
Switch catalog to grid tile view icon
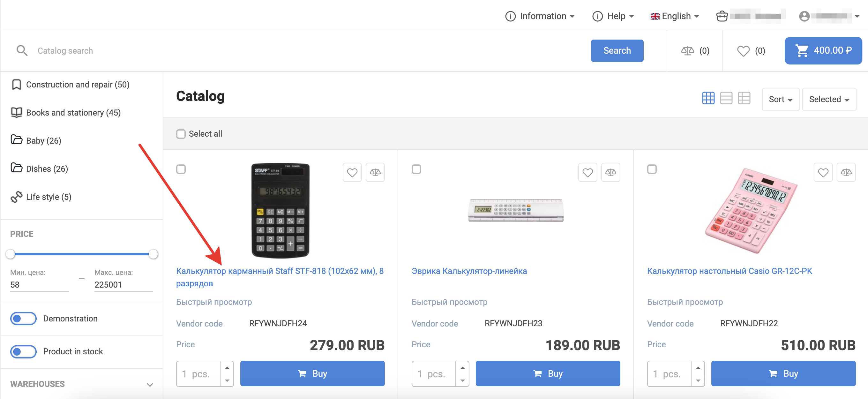pos(708,98)
